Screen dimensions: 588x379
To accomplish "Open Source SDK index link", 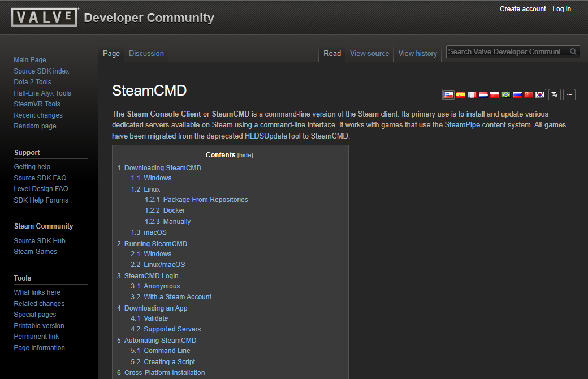I will pyautogui.click(x=41, y=71).
